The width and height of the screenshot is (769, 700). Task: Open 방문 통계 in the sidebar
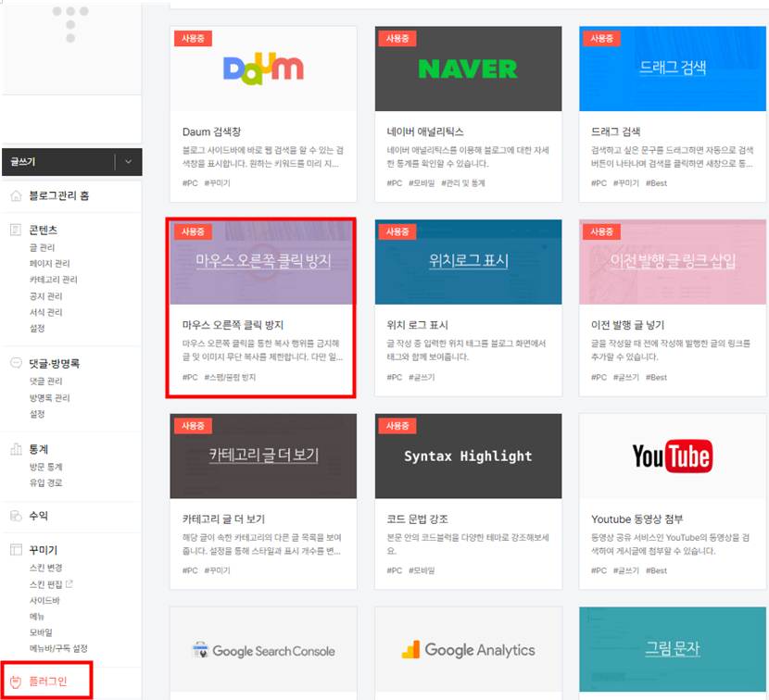(x=45, y=467)
